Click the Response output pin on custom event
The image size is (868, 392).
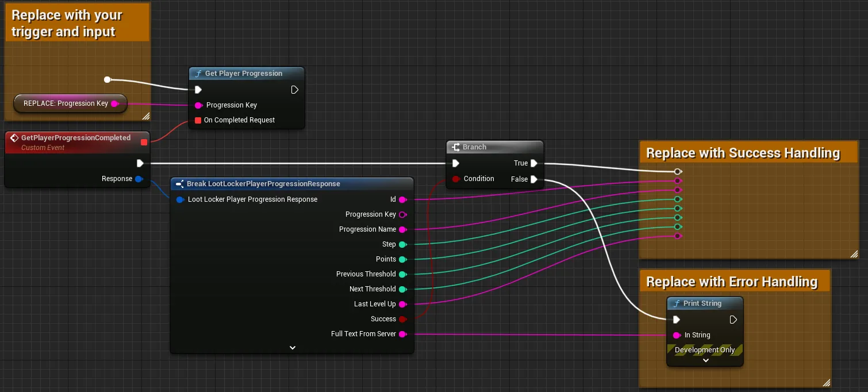click(139, 179)
